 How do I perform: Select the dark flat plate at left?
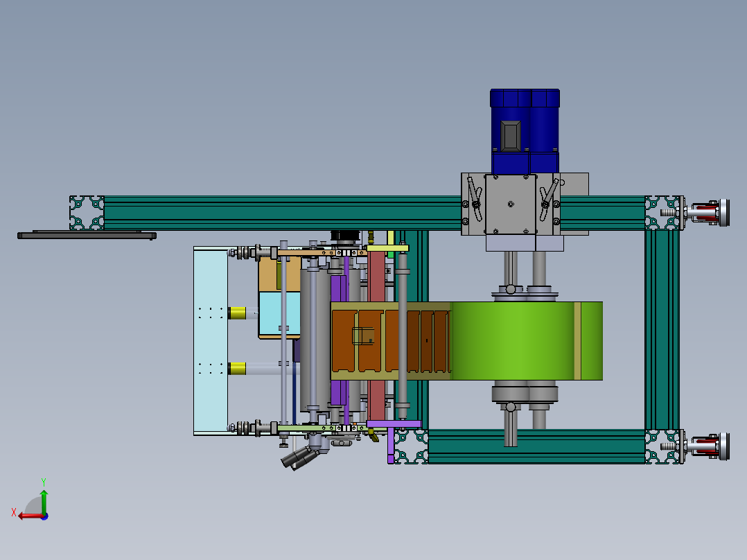tap(87, 235)
